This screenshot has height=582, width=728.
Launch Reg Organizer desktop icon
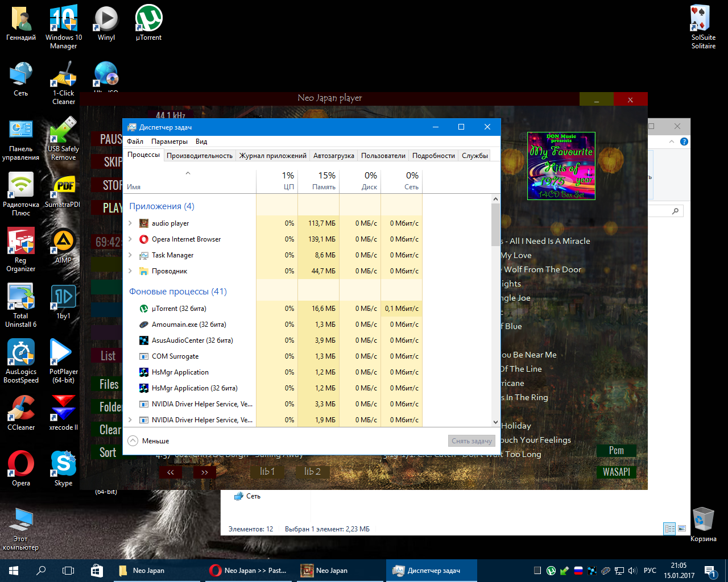point(21,251)
